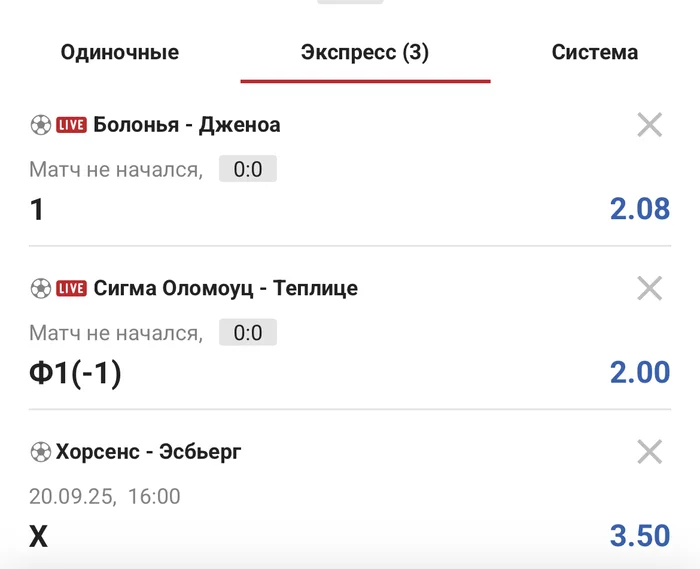
Task: Remove the Хорсенс - Эсбьерг bet
Action: click(650, 452)
